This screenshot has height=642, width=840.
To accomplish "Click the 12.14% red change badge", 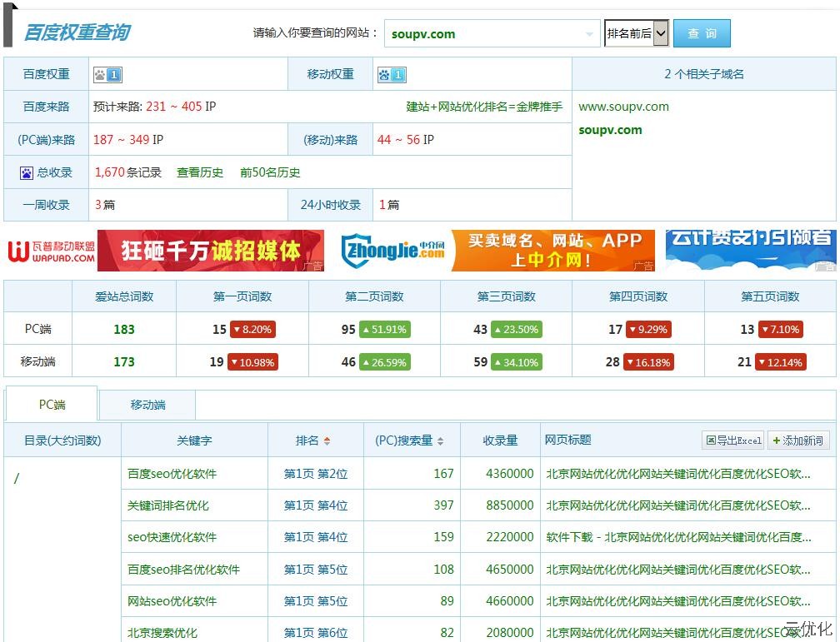I will point(780,362).
